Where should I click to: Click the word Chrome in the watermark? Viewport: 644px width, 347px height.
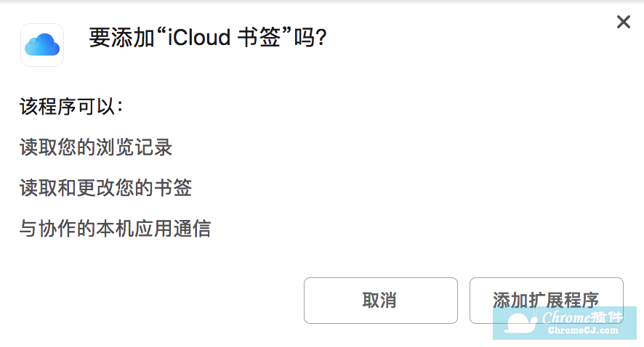(x=564, y=317)
